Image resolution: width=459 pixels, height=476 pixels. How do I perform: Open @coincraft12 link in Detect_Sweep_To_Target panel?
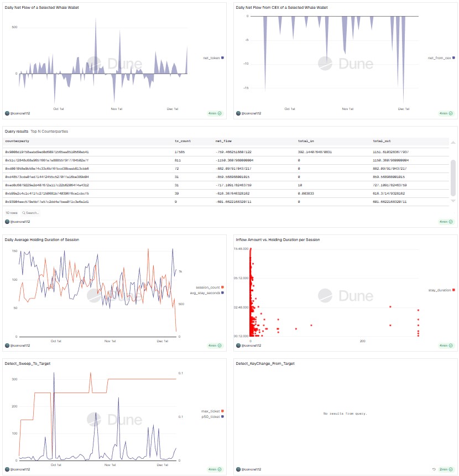(x=20, y=469)
